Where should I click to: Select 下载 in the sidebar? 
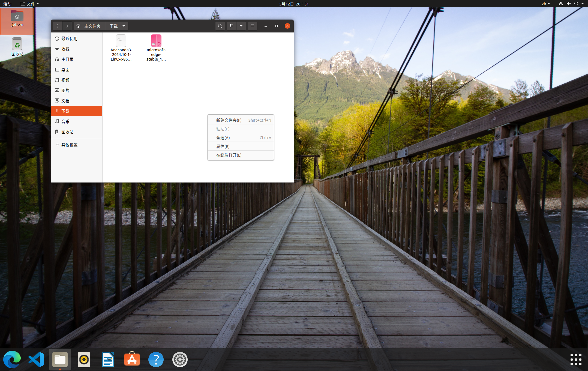77,111
